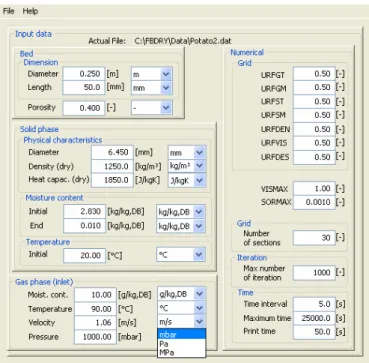Edit the URFDEN field
Viewport: 369px width, 363px height.
tap(314, 129)
